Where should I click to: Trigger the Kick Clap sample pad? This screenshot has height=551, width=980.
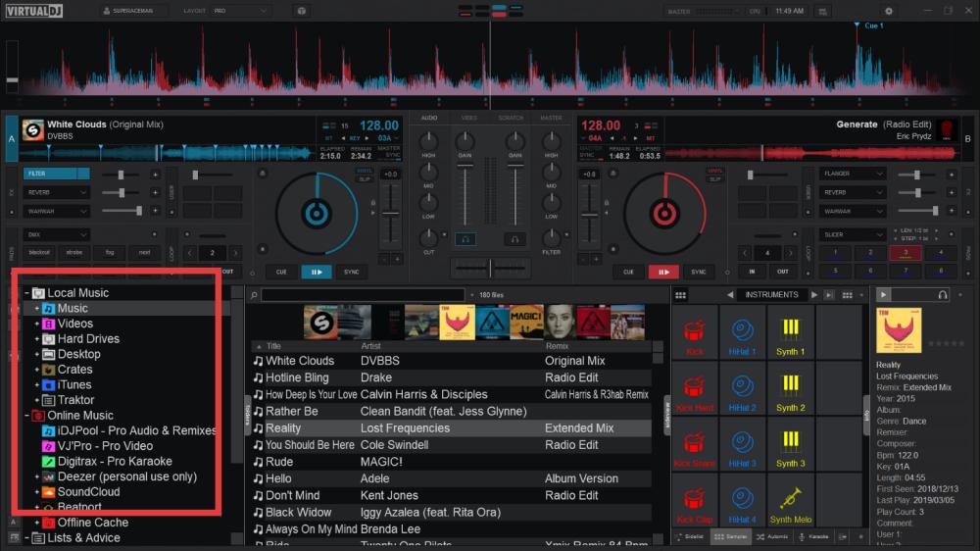click(x=695, y=501)
